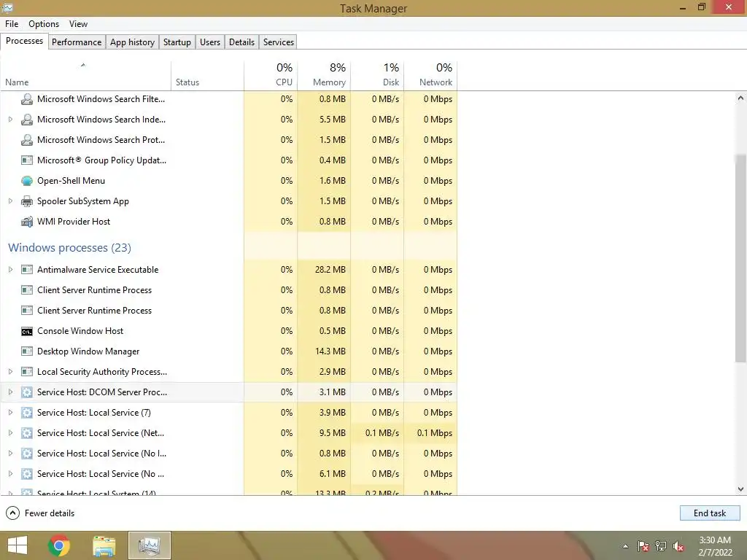Click the Task Manager title bar icon

(7, 7)
